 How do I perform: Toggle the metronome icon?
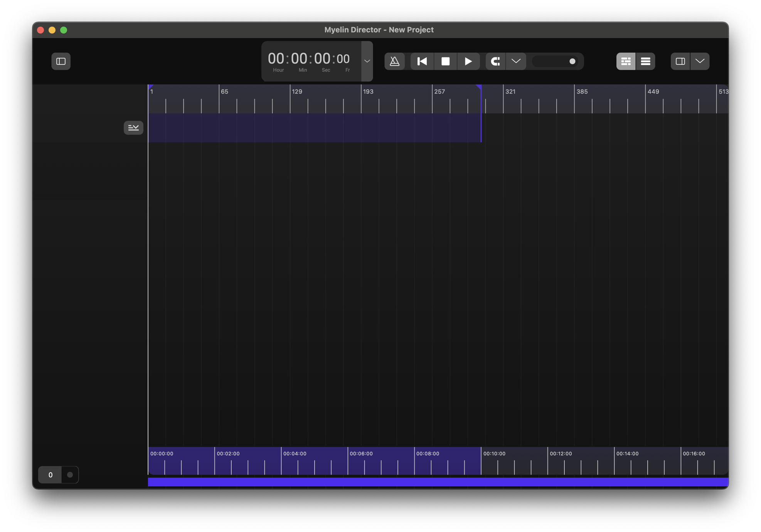394,61
